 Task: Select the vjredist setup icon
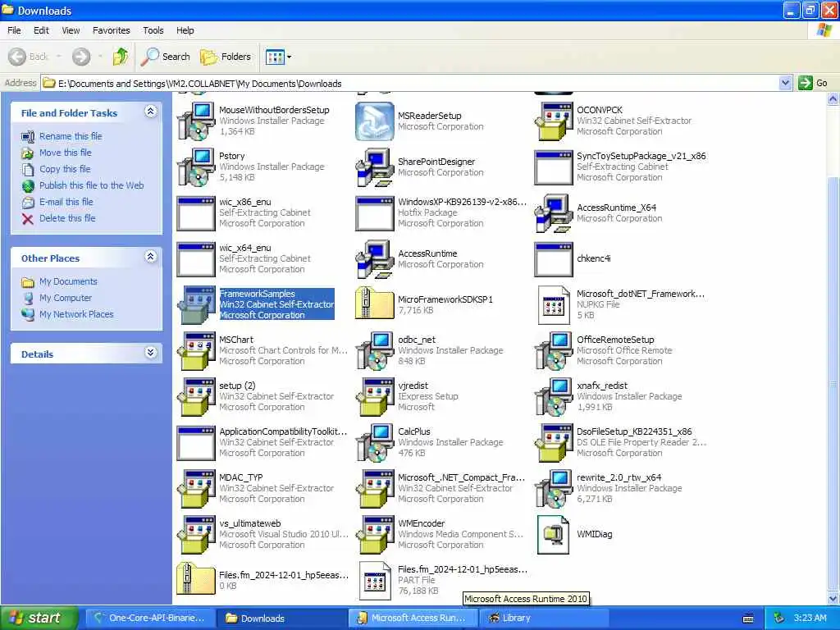coord(374,397)
